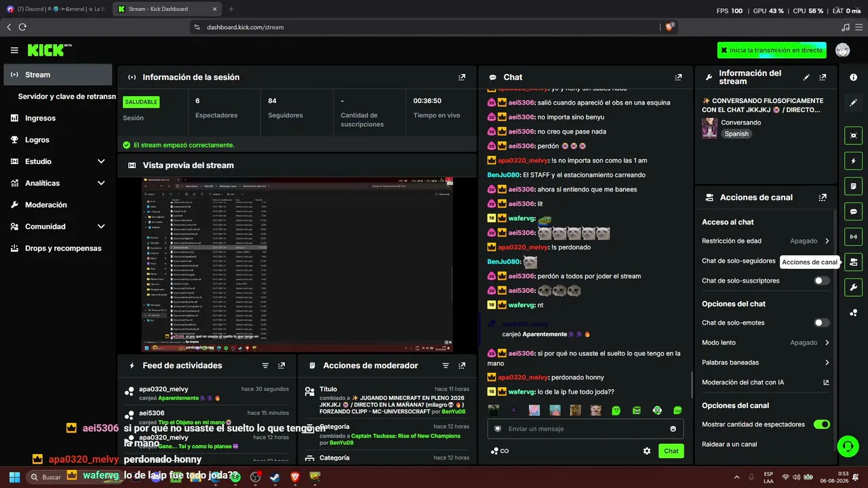Go to Ingresos in the sidebar

coord(57,118)
